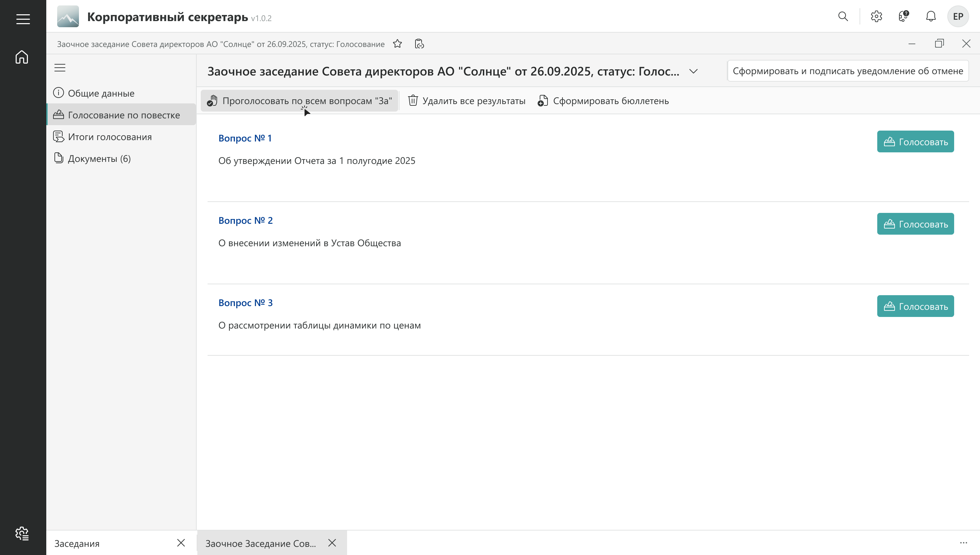The height and width of the screenshot is (555, 980).
Task: Switch to the Заседания tab
Action: pyautogui.click(x=77, y=543)
